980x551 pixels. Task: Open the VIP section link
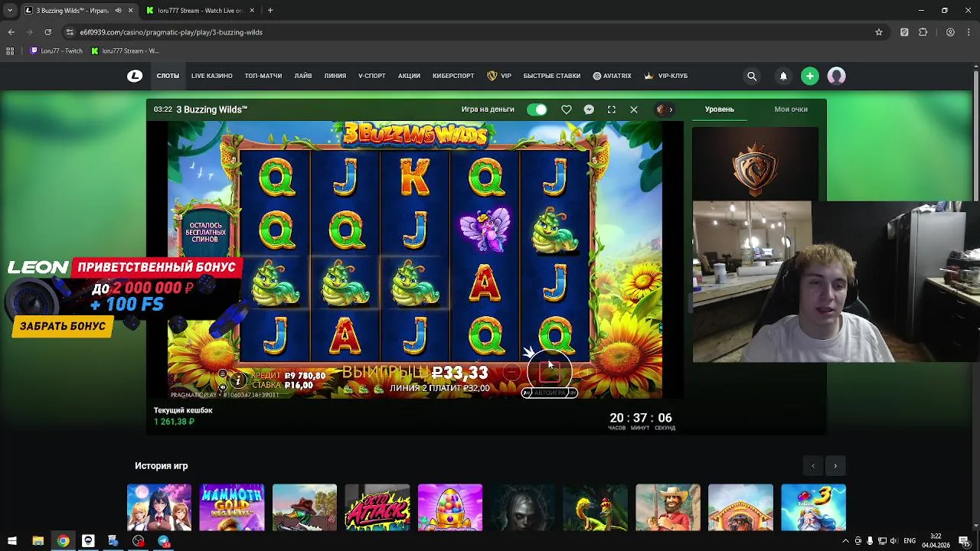point(499,76)
